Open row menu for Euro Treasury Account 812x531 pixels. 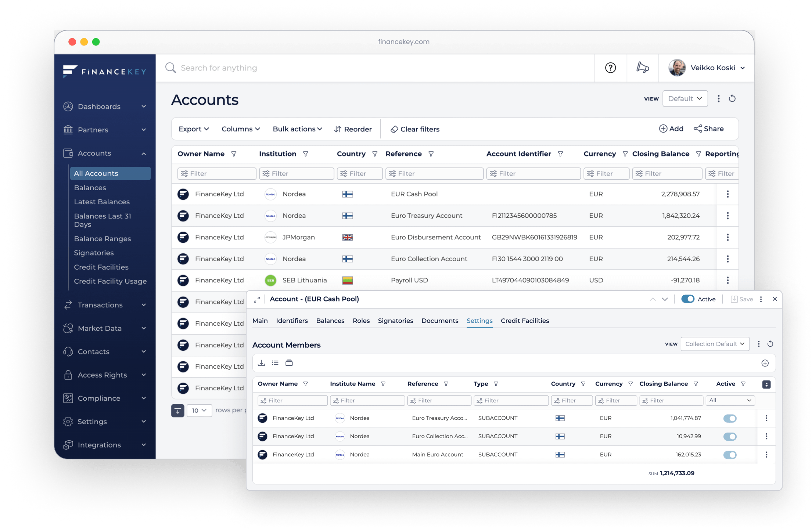coord(727,216)
